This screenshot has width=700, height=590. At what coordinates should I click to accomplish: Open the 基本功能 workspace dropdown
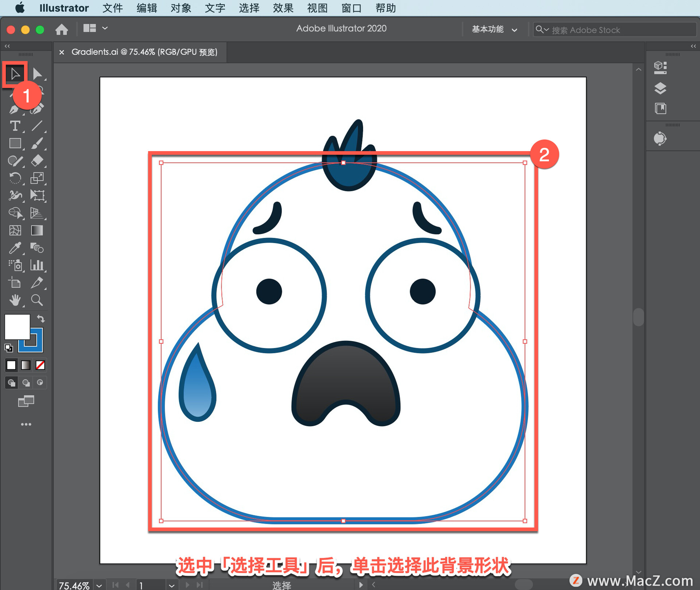pyautogui.click(x=494, y=30)
